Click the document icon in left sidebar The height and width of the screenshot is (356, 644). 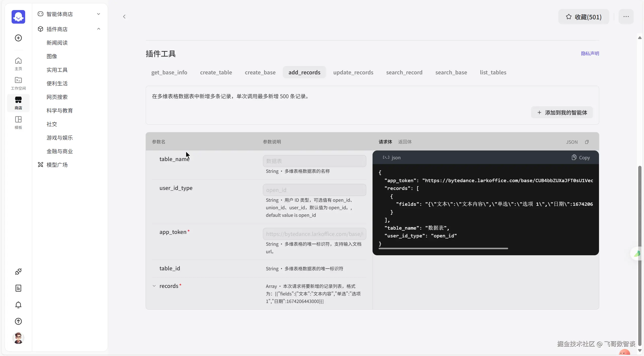[x=18, y=288]
